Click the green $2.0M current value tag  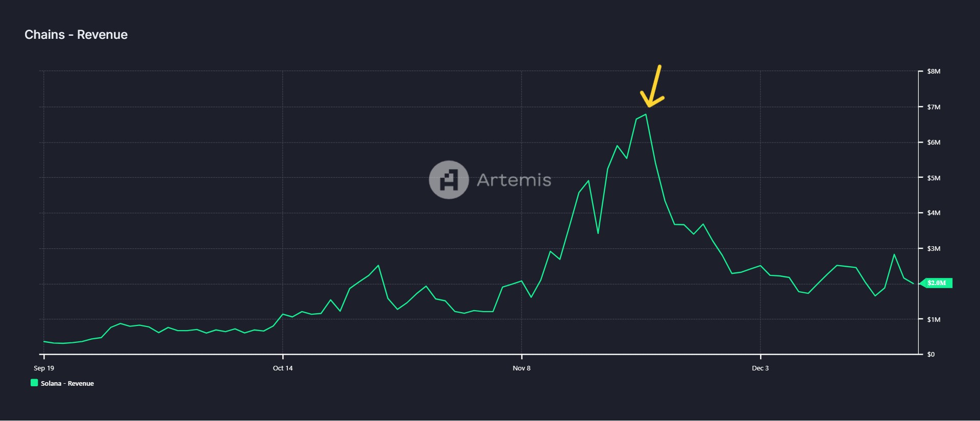937,283
